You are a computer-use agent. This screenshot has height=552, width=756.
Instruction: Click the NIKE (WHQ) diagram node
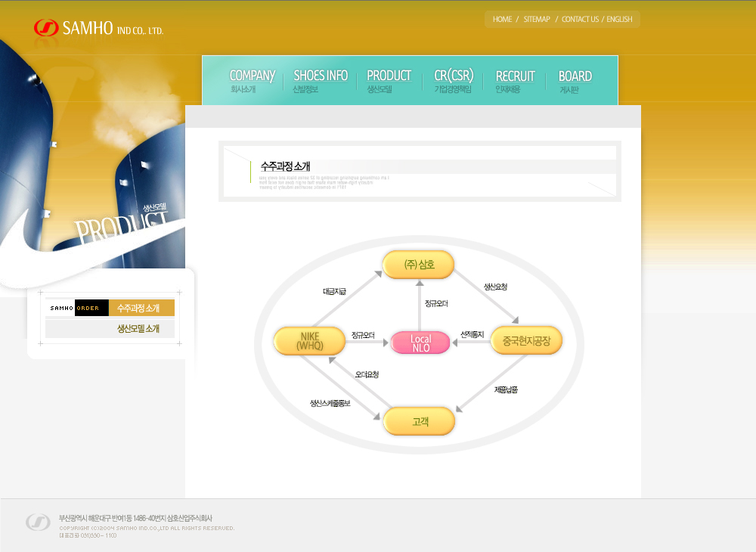click(310, 341)
